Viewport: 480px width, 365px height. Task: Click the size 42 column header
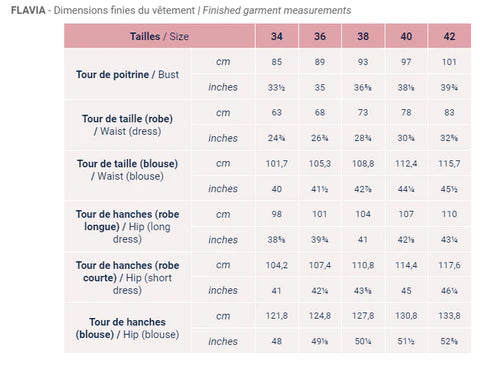[449, 36]
